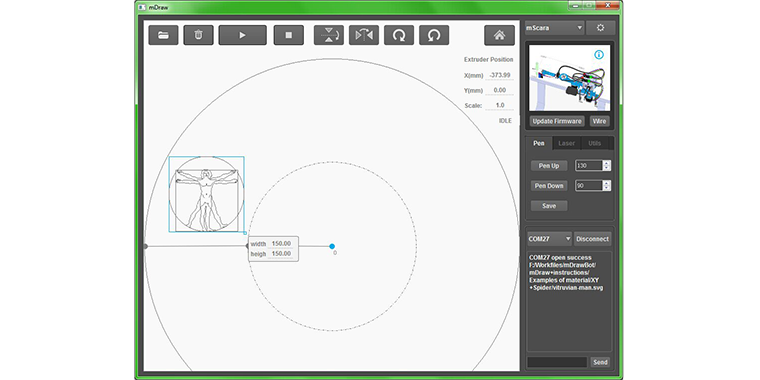Rotate the image clockwise
This screenshot has height=380, width=760.
pyautogui.click(x=399, y=35)
